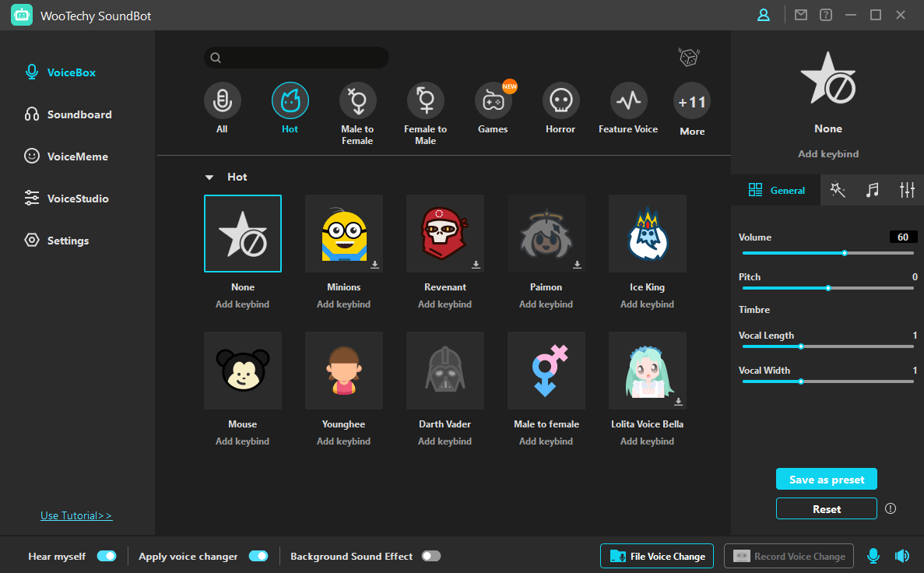The image size is (924, 573).
Task: Disable the Apply voice changer switch
Action: 258,556
